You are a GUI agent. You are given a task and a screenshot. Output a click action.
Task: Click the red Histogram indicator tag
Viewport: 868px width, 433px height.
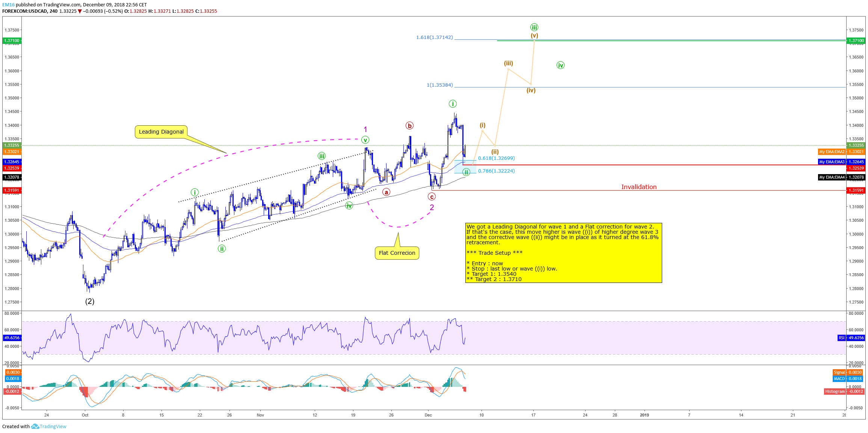[x=835, y=391]
